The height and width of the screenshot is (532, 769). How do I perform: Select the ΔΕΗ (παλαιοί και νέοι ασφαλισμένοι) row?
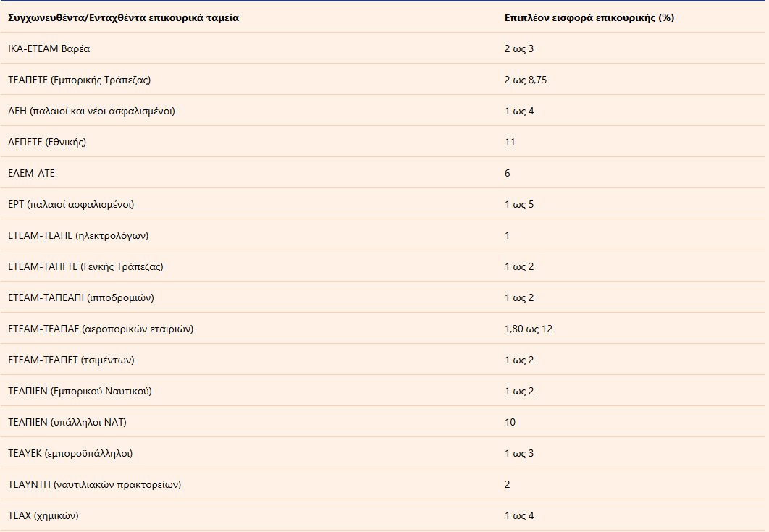point(382,110)
